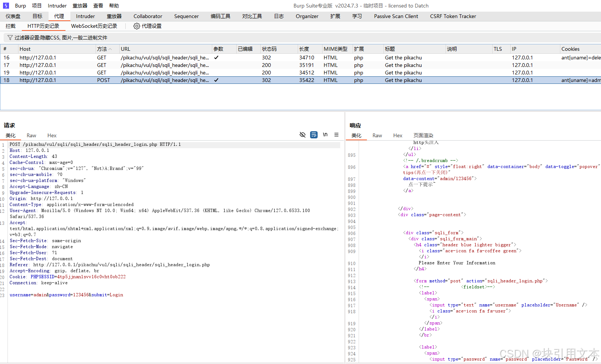Select history row number 19
The height and width of the screenshot is (364, 601).
click(x=300, y=73)
